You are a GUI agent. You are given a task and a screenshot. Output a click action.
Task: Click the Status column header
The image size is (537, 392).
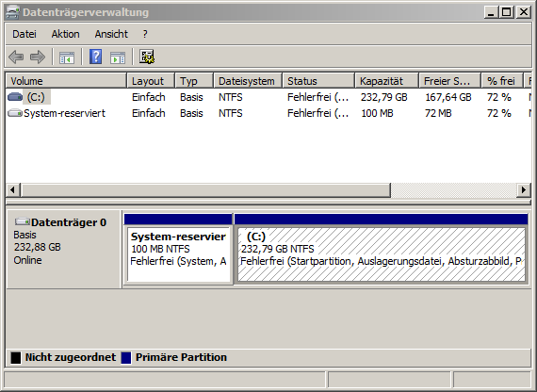[318, 81]
